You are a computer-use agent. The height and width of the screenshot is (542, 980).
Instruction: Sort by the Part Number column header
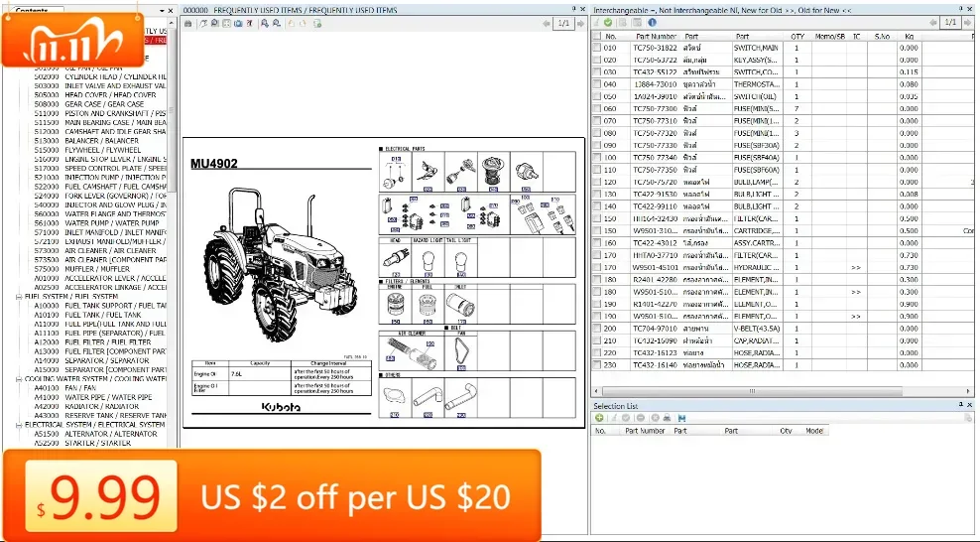656,36
